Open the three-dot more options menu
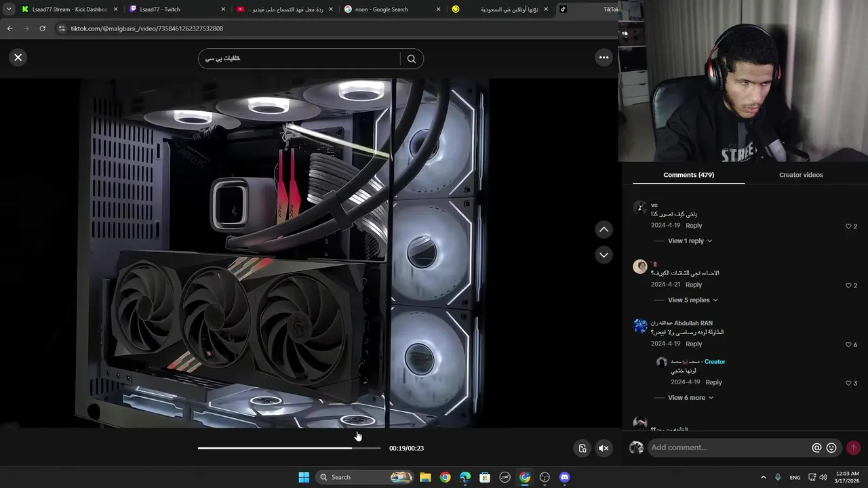The height and width of the screenshot is (488, 868). click(604, 58)
